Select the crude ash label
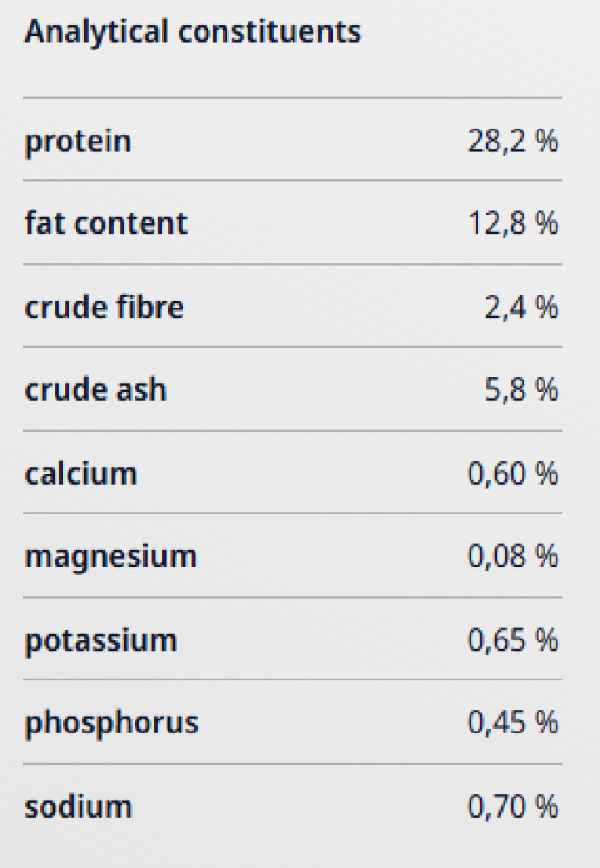The width and height of the screenshot is (600, 868). (96, 389)
